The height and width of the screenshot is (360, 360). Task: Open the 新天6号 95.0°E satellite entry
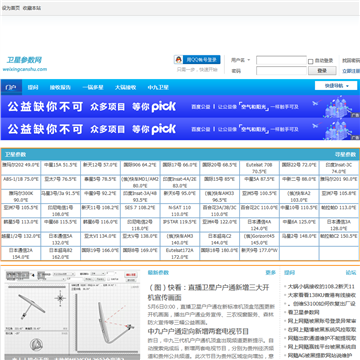(x=180, y=193)
